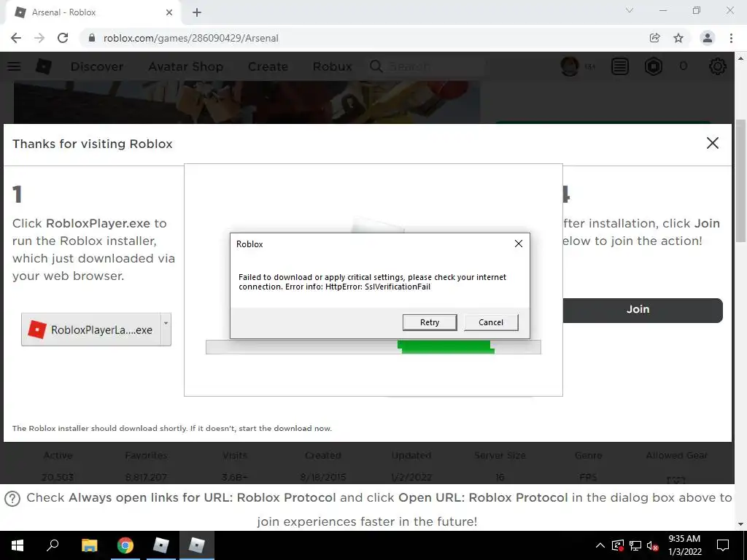Select the roblox.com address bar URL
This screenshot has height=560, width=747.
[x=190, y=38]
